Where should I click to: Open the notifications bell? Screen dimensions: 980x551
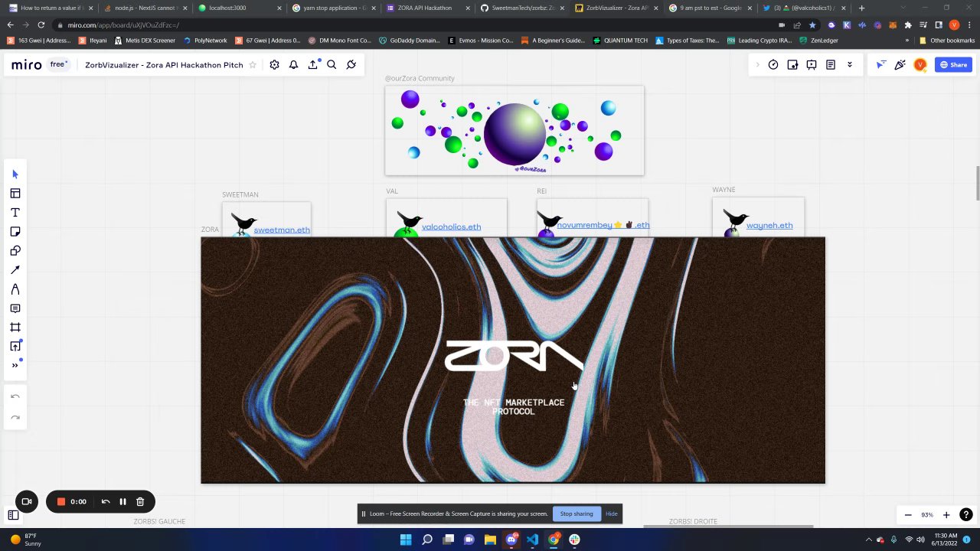293,65
